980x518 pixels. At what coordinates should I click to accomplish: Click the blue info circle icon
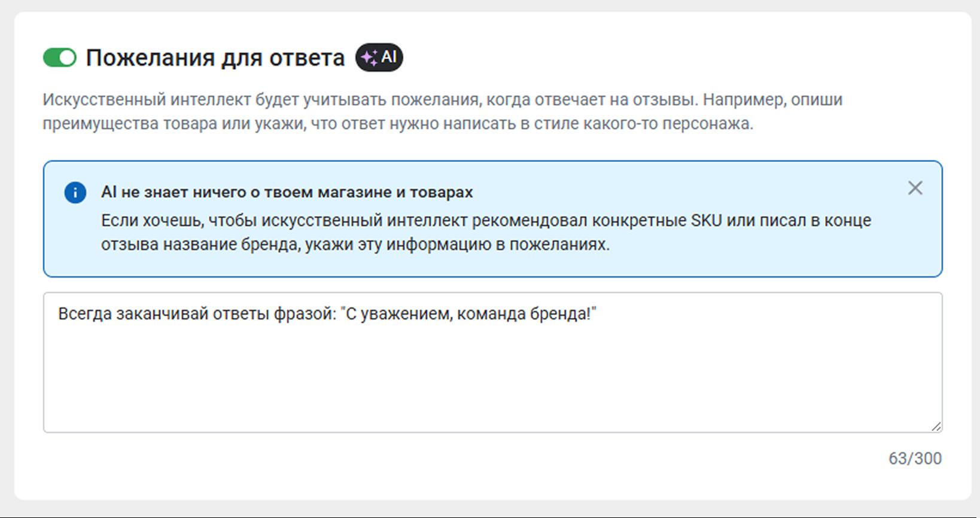75,193
